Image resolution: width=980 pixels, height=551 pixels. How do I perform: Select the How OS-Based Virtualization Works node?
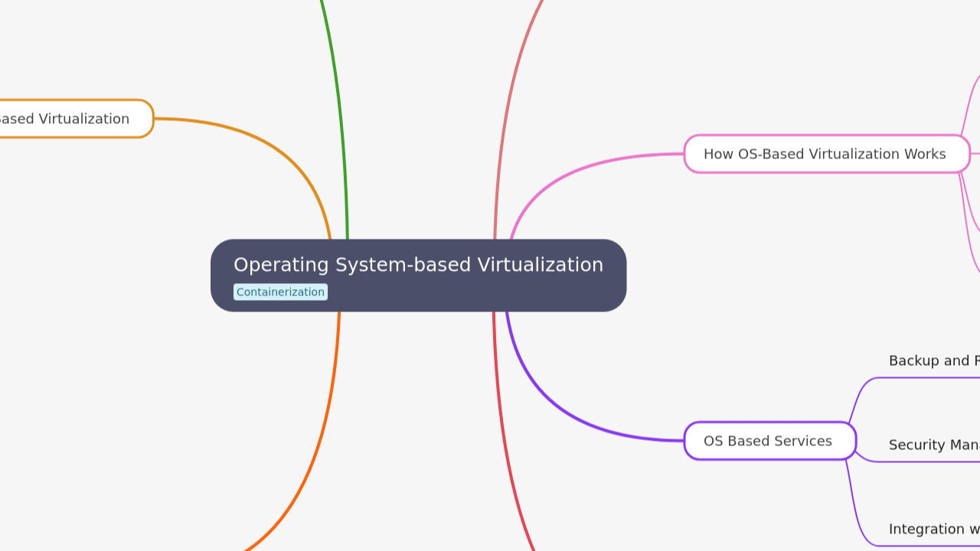pyautogui.click(x=827, y=154)
